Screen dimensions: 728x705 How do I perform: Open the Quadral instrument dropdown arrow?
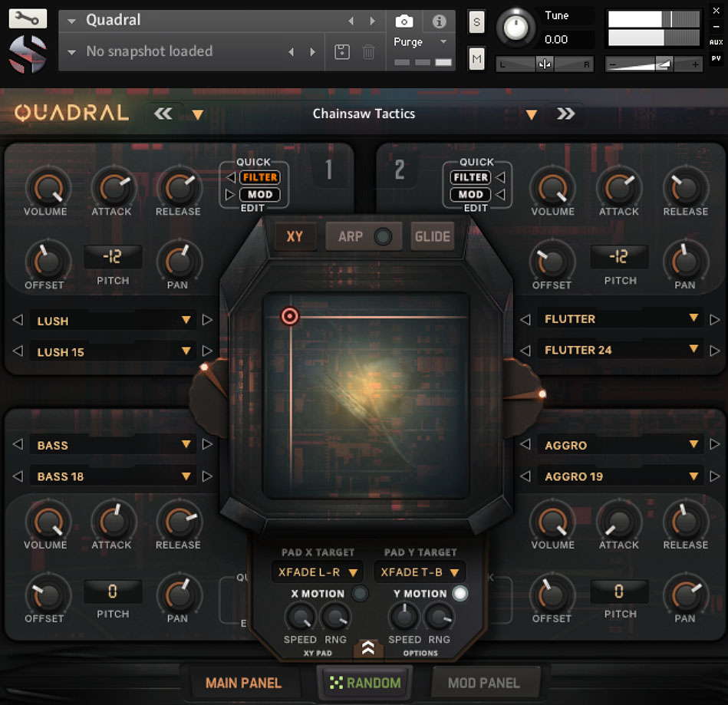(71, 21)
